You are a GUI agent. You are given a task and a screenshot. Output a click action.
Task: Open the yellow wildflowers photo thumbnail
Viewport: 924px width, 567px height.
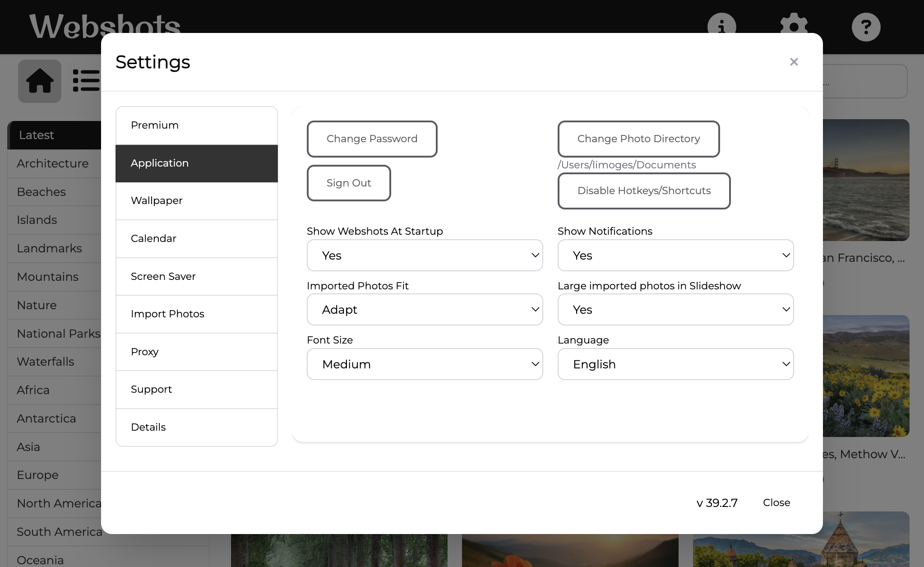click(x=866, y=376)
